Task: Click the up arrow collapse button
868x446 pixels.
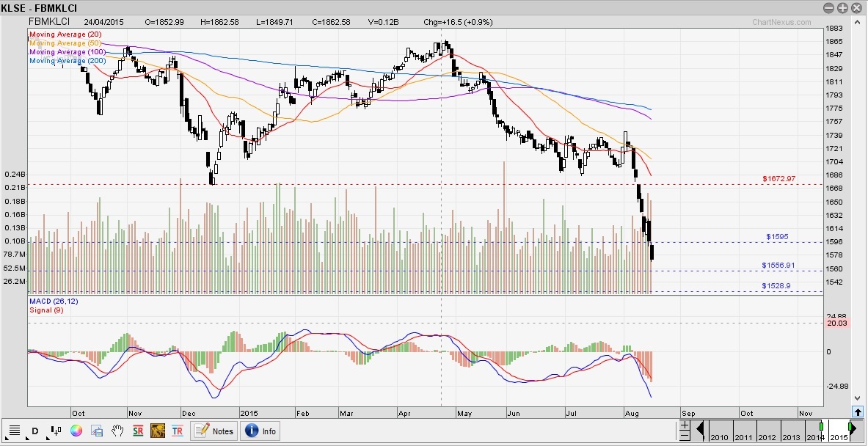Action: [858, 412]
